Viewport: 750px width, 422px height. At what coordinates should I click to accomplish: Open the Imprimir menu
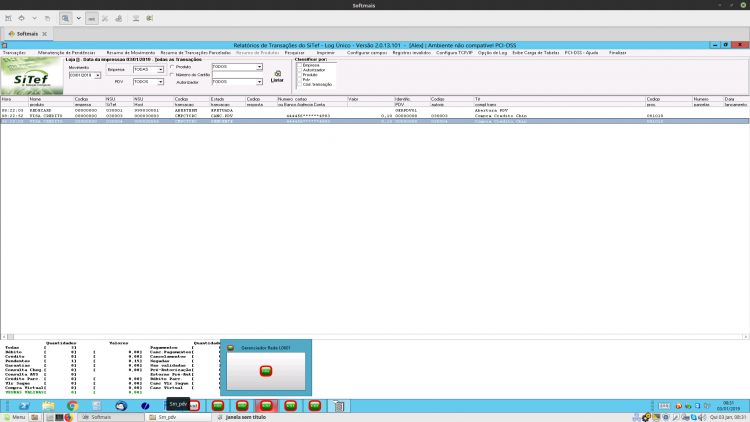tap(325, 53)
